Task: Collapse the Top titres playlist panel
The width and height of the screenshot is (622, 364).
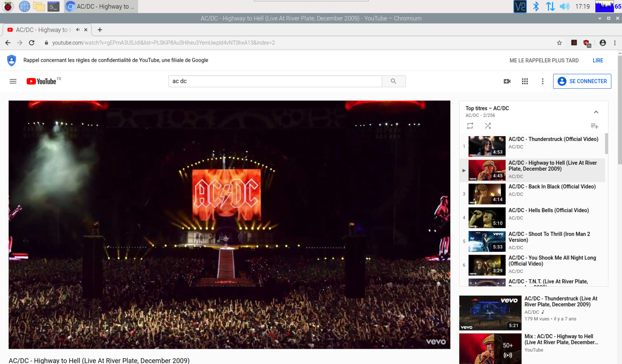Action: click(x=596, y=112)
